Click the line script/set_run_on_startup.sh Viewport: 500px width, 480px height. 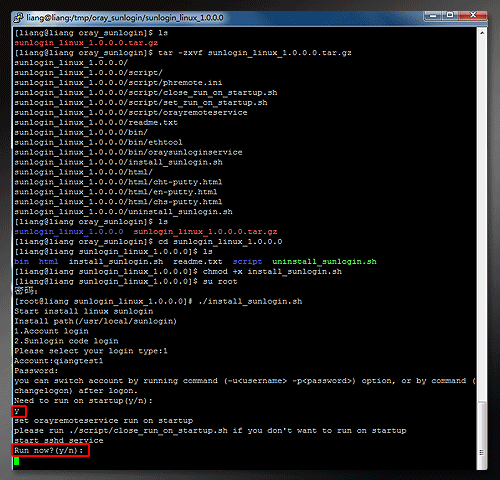(141, 103)
